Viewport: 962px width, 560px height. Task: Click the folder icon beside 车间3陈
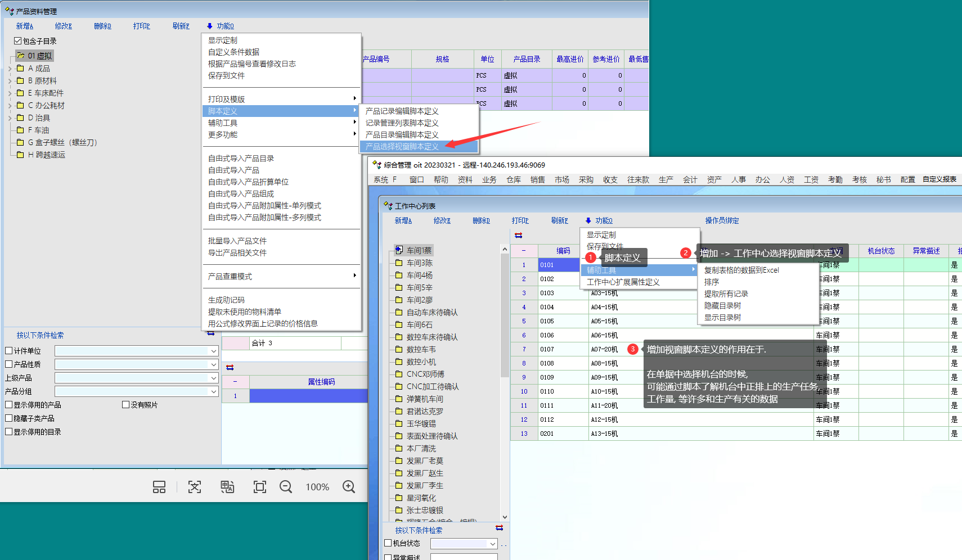click(x=399, y=263)
